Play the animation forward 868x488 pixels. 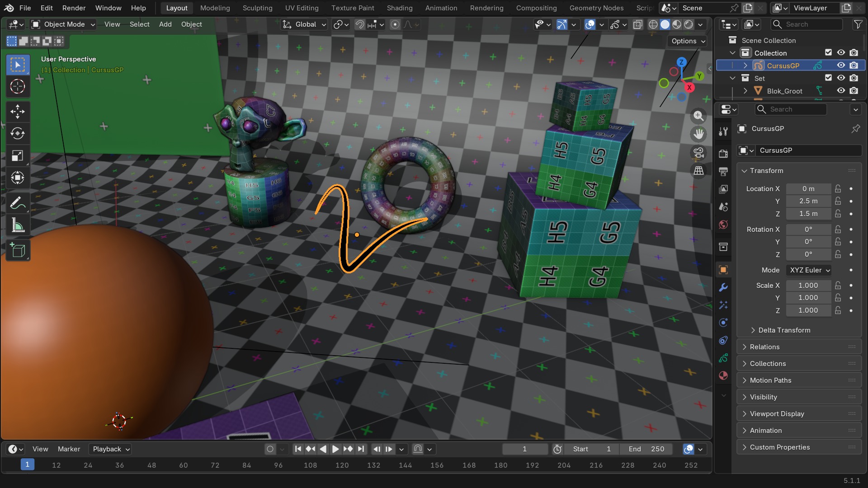[x=335, y=449]
